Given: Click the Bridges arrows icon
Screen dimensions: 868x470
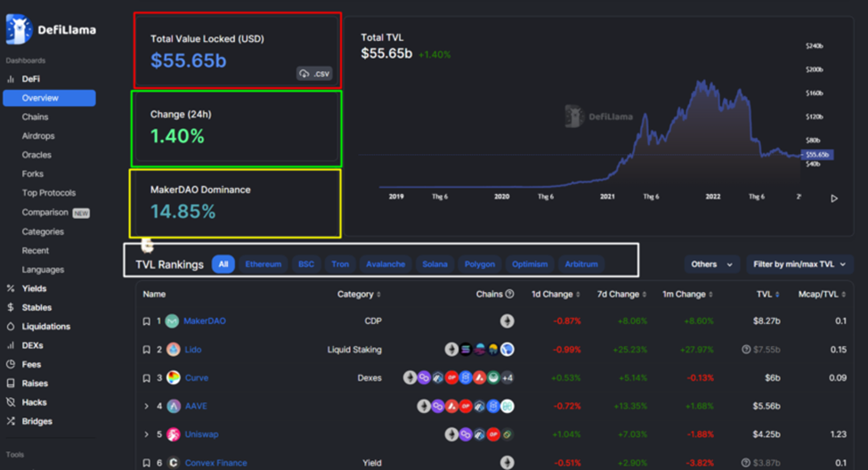Looking at the screenshot, I should pyautogui.click(x=11, y=421).
